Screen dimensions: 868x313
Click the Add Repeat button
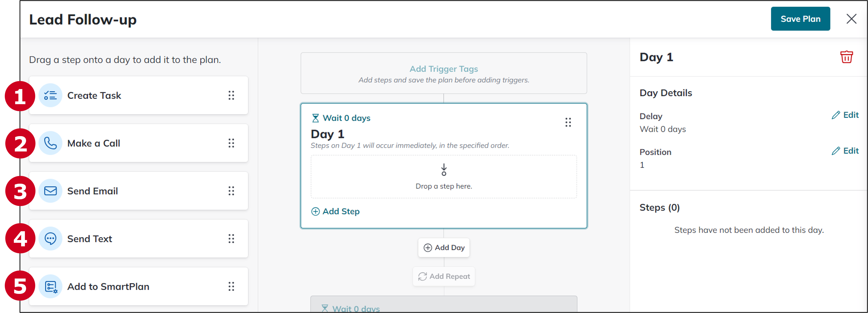(x=444, y=277)
